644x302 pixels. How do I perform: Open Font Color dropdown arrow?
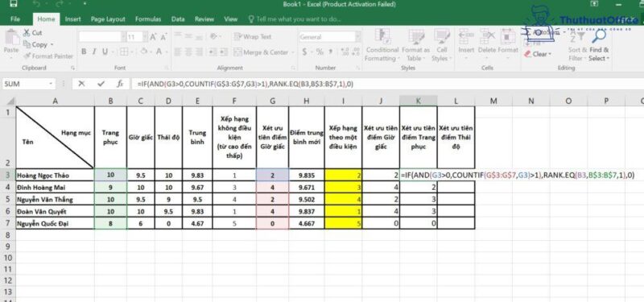tap(167, 52)
